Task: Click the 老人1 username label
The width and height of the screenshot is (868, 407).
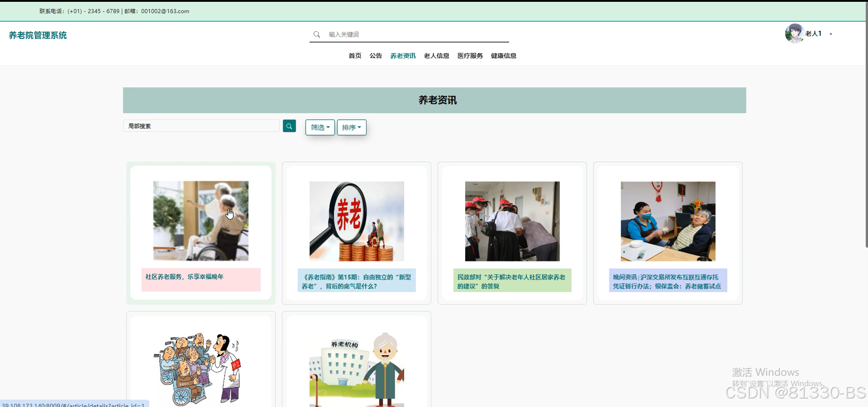Action: click(813, 33)
